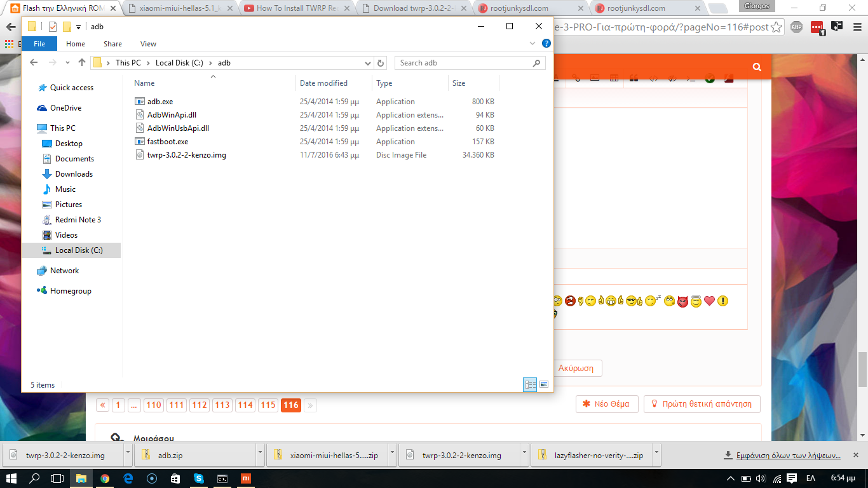Viewport: 868px width, 488px height.
Task: Click the Google Chrome taskbar icon
Action: [x=105, y=478]
